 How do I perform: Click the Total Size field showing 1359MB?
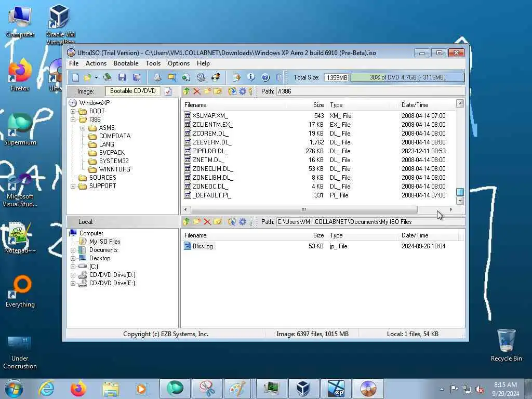click(337, 77)
